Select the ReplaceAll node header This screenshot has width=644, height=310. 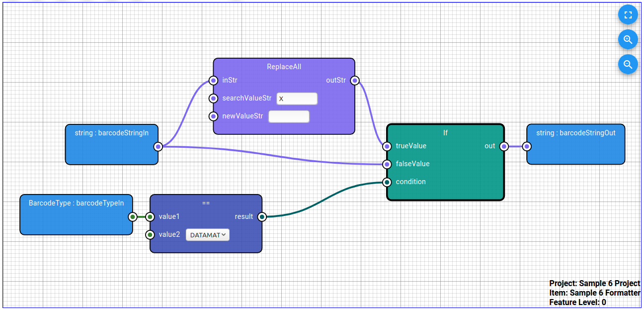click(284, 66)
